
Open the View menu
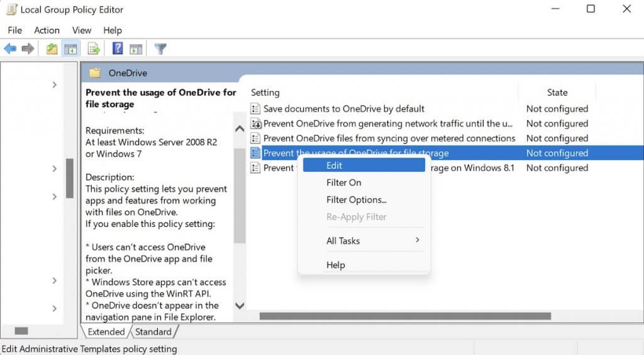coord(81,30)
